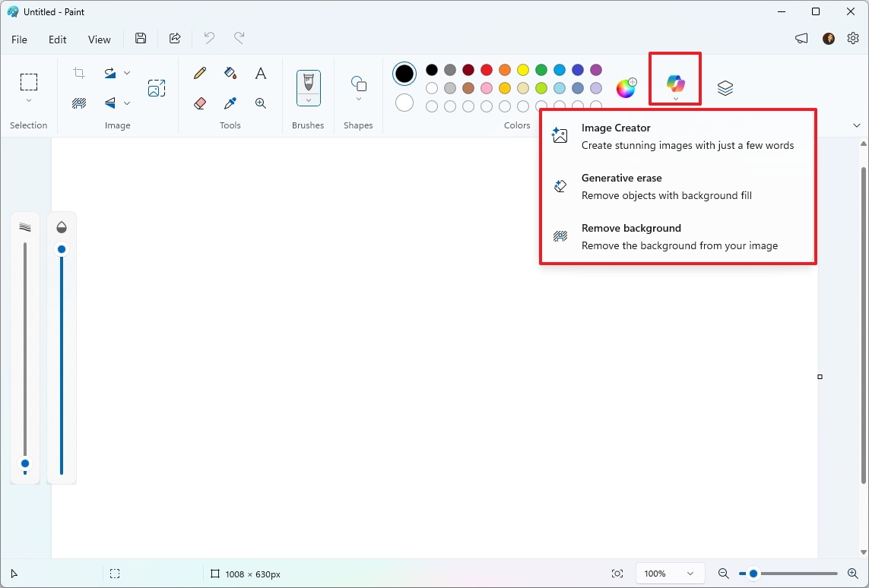Click the Rotate image icon

pos(109,73)
